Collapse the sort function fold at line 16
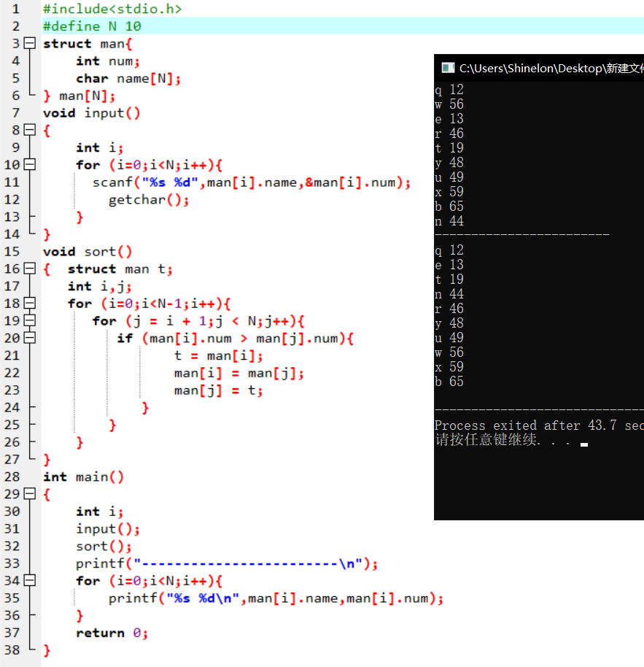Image resolution: width=644 pixels, height=667 pixels. 29,269
